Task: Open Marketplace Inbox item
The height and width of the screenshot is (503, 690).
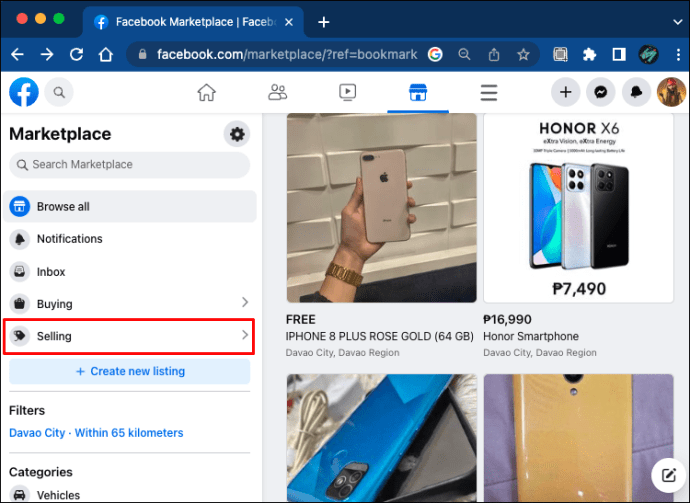Action: pos(129,272)
